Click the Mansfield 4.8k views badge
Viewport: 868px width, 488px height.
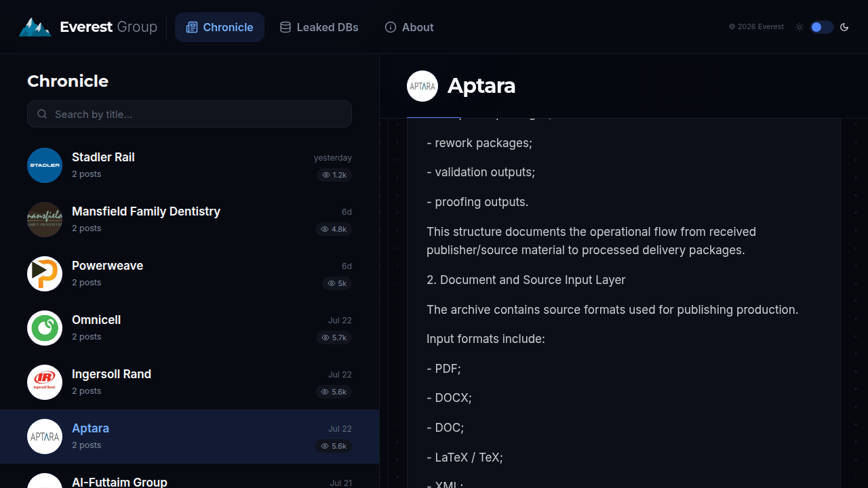pyautogui.click(x=334, y=229)
